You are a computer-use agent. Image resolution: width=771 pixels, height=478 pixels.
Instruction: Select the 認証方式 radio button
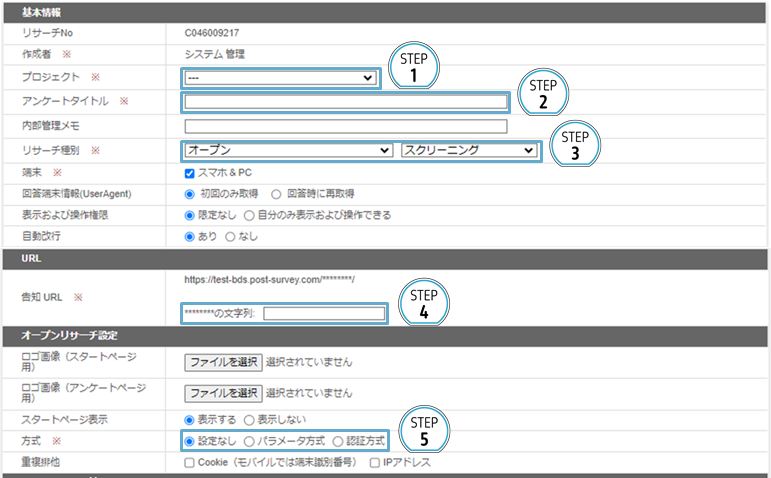pos(339,441)
